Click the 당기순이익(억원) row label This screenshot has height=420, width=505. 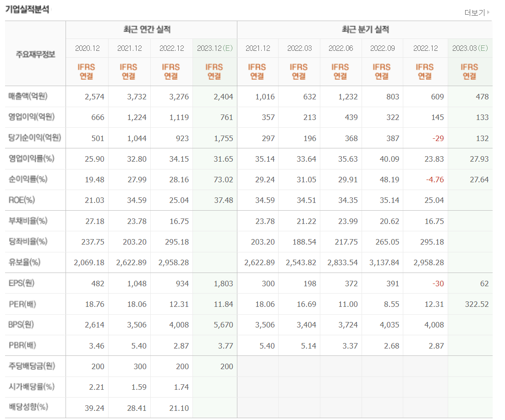coord(35,138)
